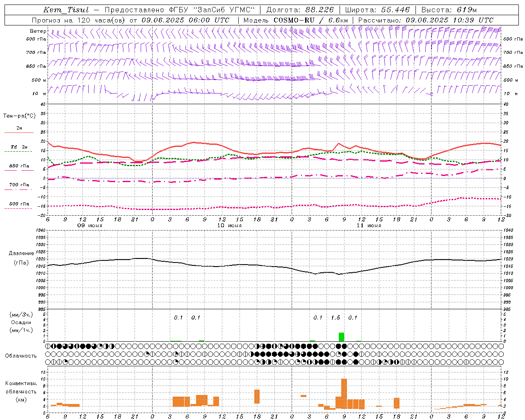The width and height of the screenshot is (525, 420).
Task: Click the Осадки precipitation label
Action: 21,322
